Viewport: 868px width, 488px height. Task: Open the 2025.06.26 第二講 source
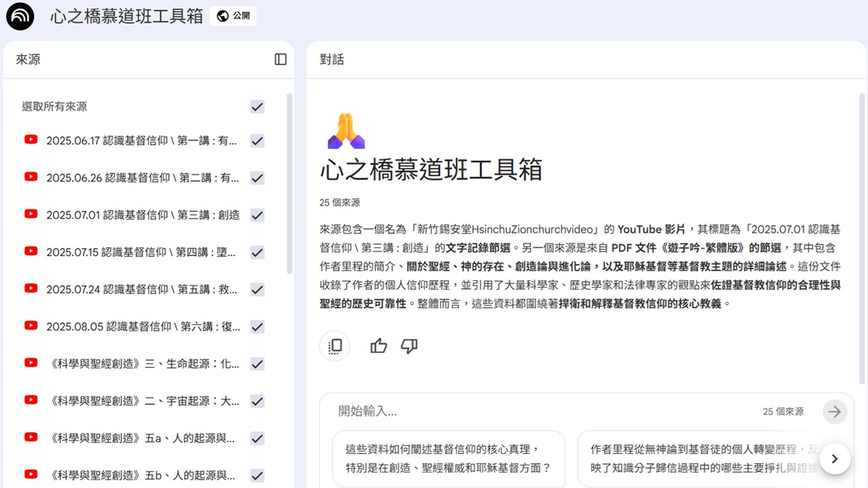(x=142, y=178)
